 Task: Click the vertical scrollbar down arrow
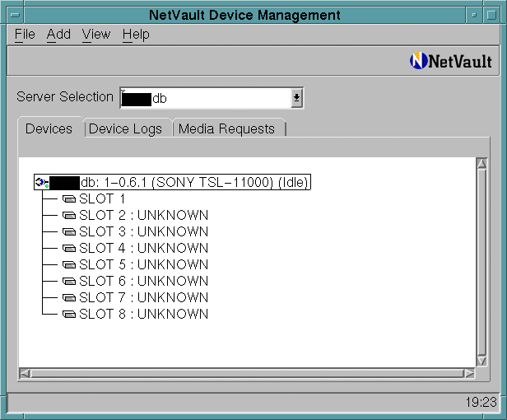coord(481,361)
